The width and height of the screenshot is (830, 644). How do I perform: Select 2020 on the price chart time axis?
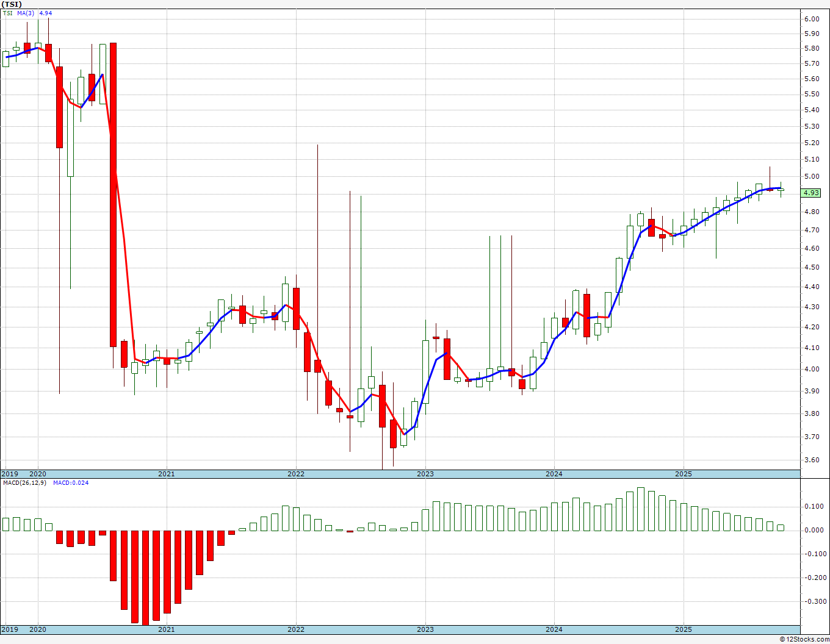(38, 474)
